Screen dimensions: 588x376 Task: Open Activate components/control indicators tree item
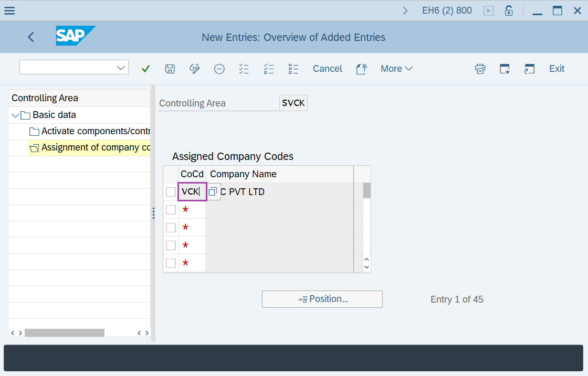pos(95,131)
